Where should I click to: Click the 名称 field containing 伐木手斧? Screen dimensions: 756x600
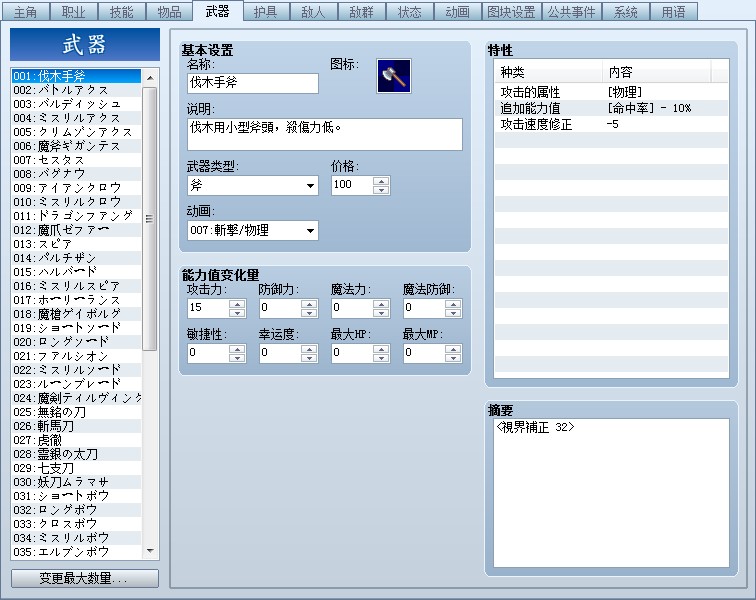253,83
